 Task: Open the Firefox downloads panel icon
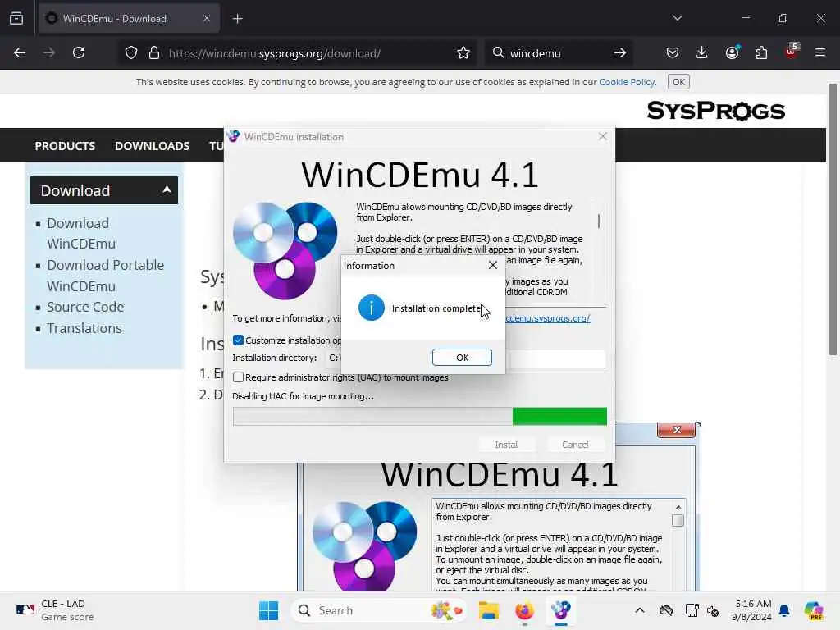[x=702, y=53]
